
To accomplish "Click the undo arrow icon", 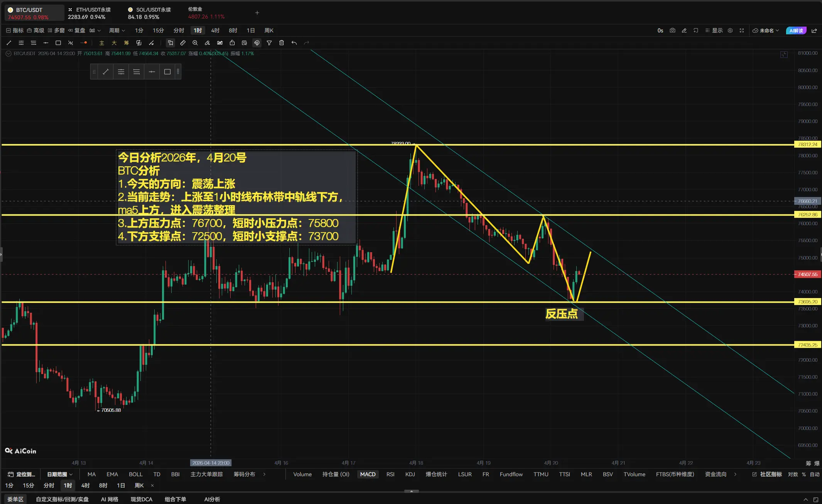I will pyautogui.click(x=294, y=43).
